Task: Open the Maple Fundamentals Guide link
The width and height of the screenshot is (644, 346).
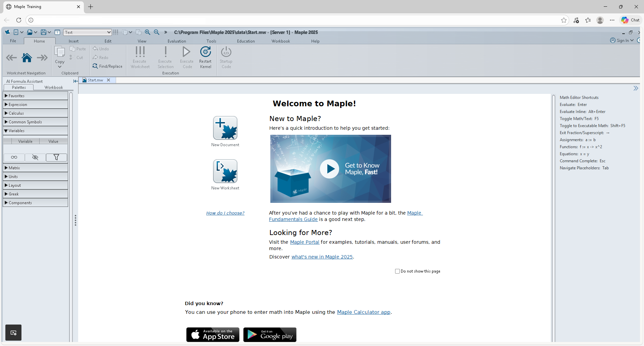Action: point(293,219)
